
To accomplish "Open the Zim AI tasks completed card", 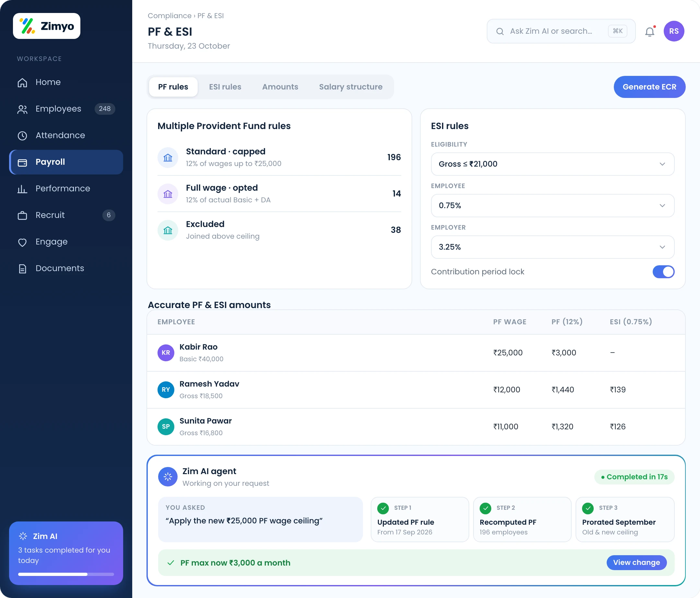I will tap(66, 553).
